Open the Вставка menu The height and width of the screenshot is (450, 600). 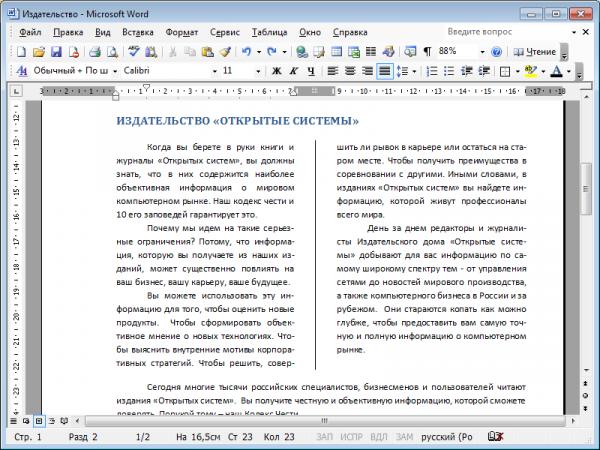point(138,32)
